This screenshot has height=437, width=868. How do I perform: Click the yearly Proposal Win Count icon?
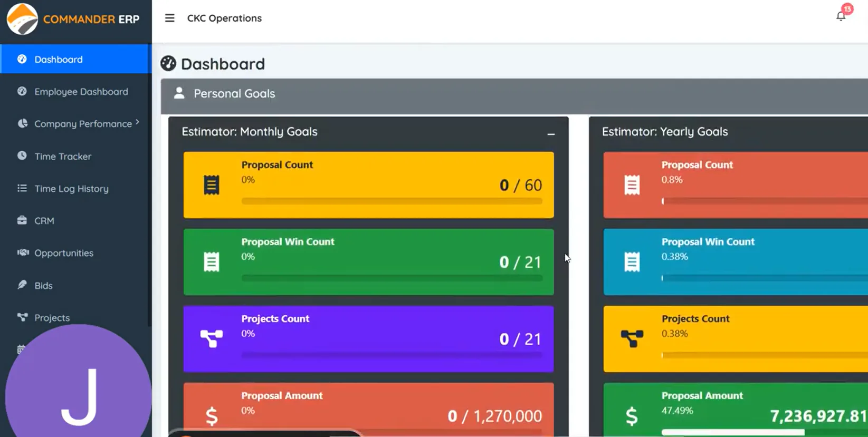(x=632, y=262)
